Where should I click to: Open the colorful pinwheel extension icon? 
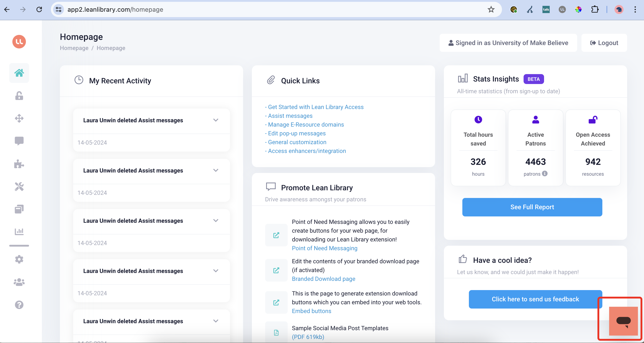[578, 9]
